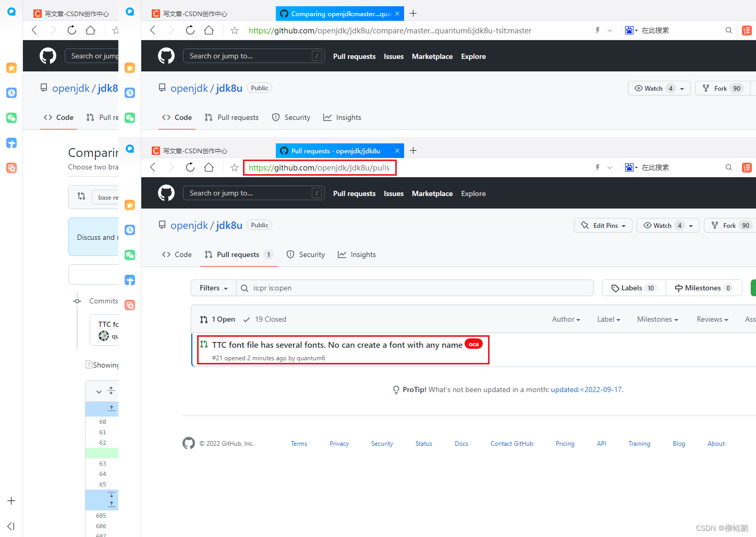
Task: Click the GitHub octocat logo
Action: (166, 193)
